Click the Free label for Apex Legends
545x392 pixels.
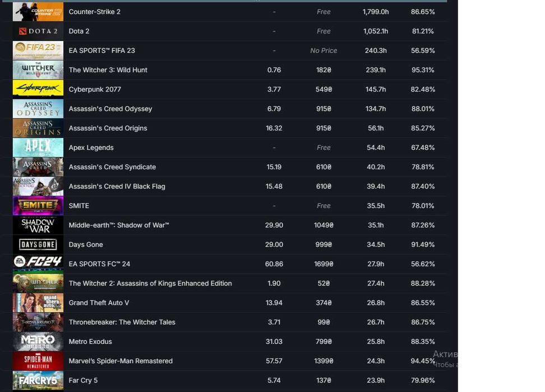click(324, 147)
